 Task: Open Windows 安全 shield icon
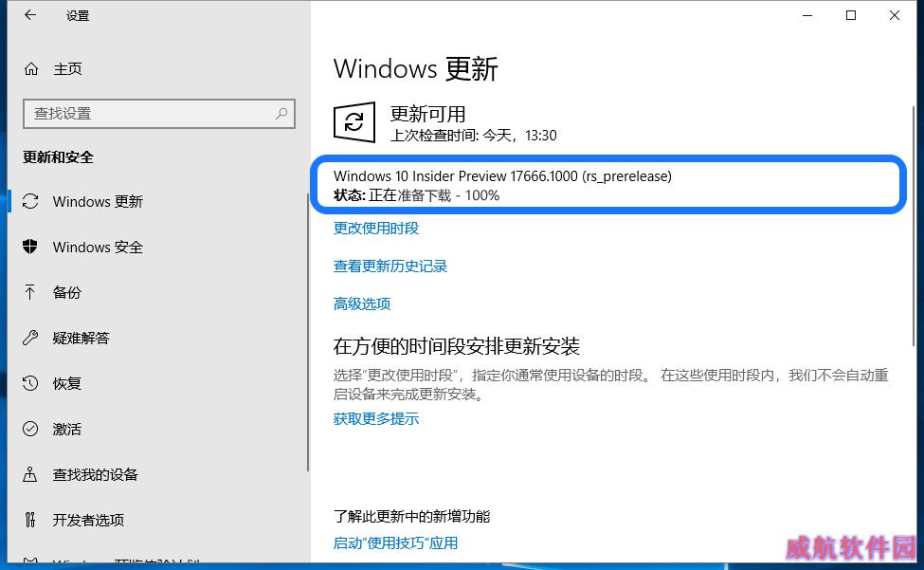30,247
